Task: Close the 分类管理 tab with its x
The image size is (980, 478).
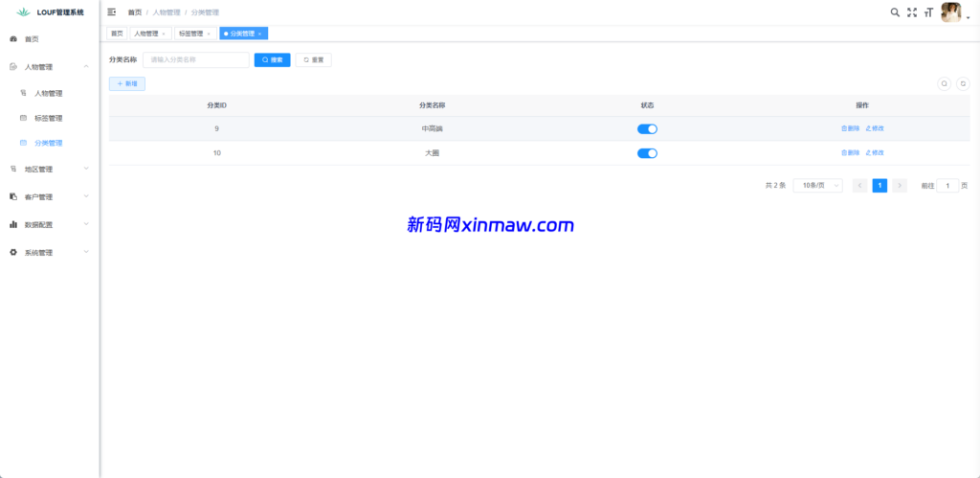Action: (260, 34)
